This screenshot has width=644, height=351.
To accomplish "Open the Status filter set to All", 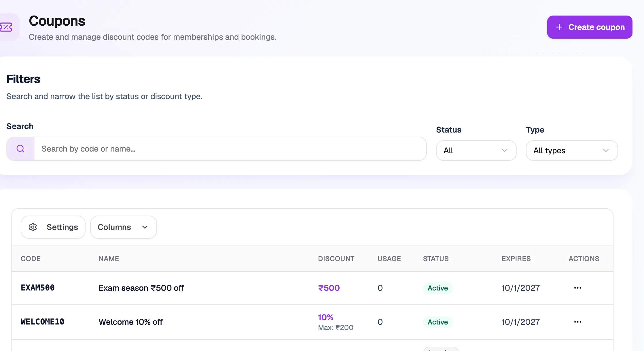I will 476,150.
